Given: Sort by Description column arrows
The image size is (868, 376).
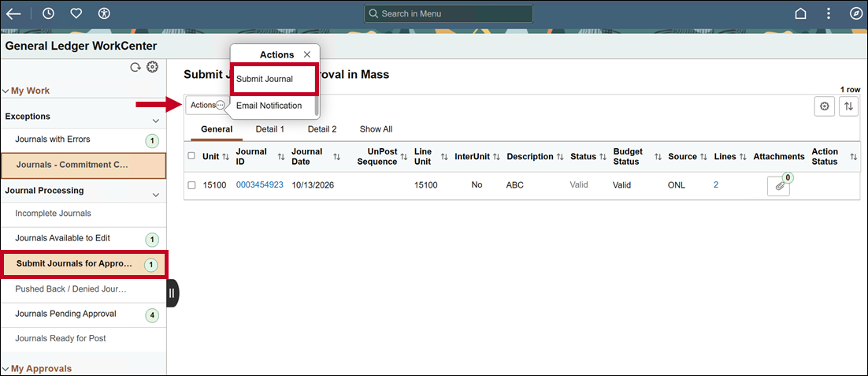Looking at the screenshot, I should point(560,157).
